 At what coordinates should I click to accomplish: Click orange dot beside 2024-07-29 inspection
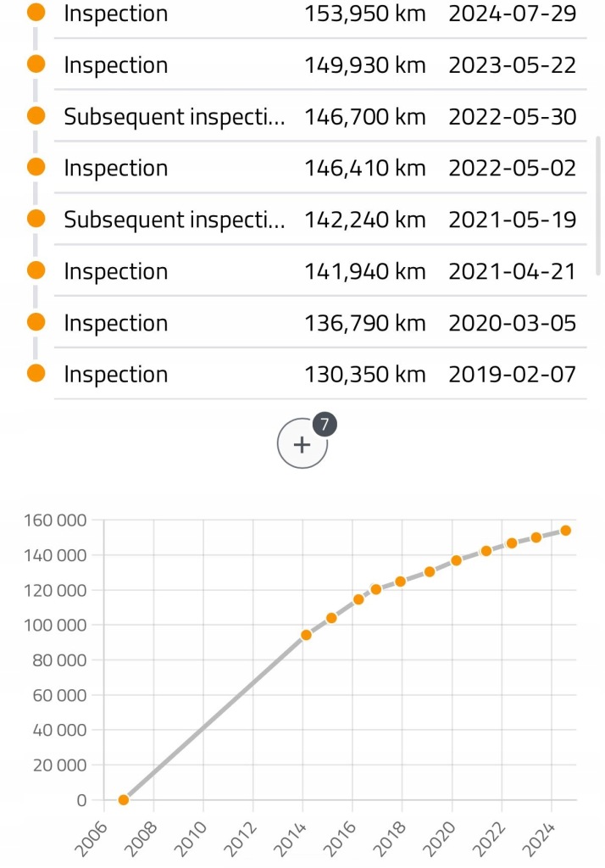(36, 12)
